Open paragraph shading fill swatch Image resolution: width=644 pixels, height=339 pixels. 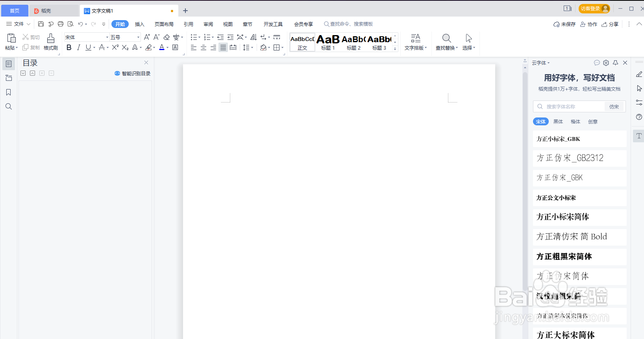263,47
